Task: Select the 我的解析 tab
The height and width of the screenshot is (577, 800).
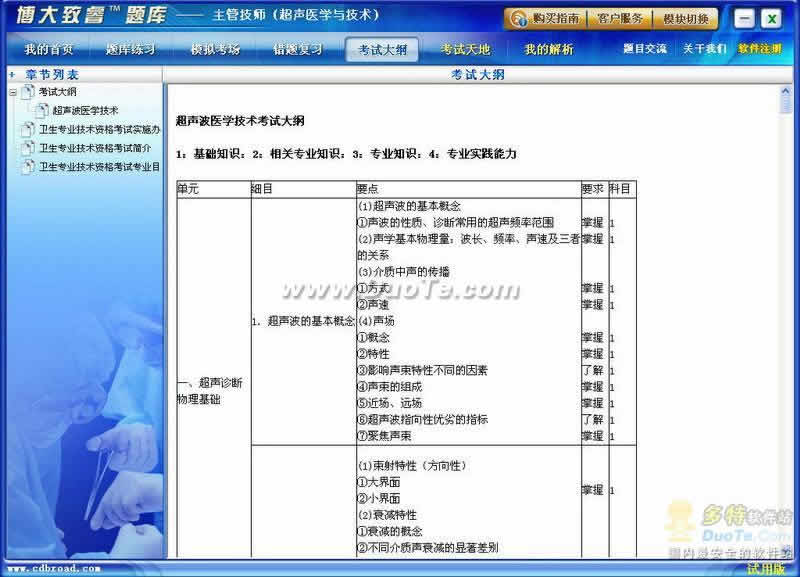Action: (x=549, y=49)
